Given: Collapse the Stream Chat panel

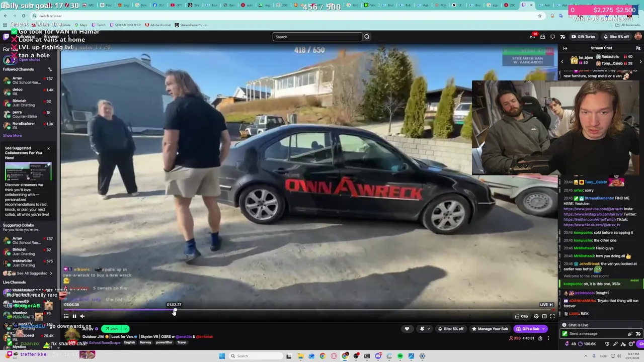Looking at the screenshot, I should pos(565,48).
